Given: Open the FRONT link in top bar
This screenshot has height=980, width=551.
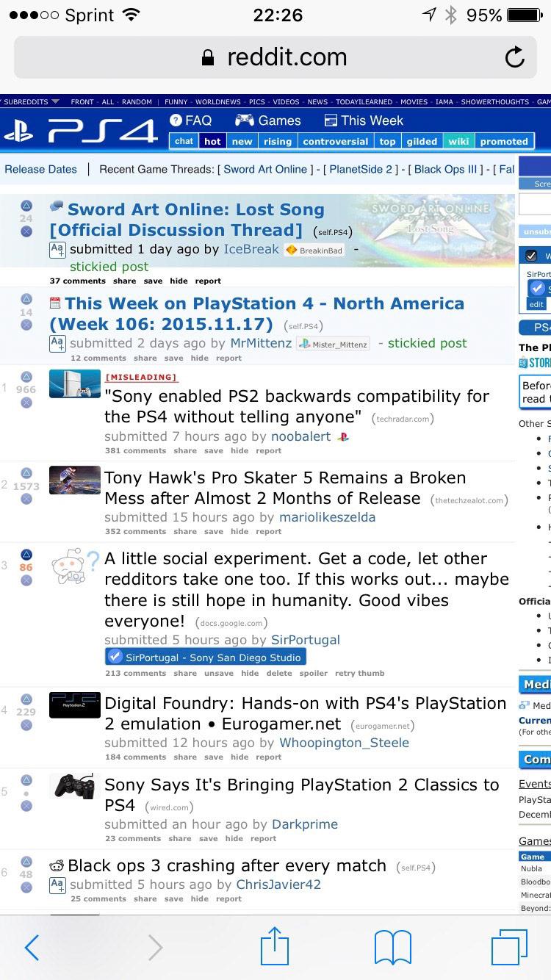Looking at the screenshot, I should click(82, 101).
